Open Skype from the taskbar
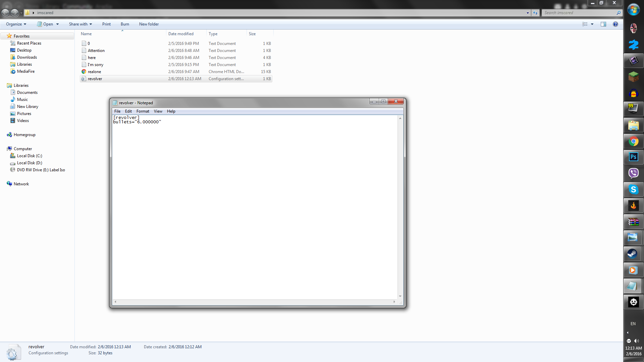The image size is (644, 362). pyautogui.click(x=633, y=190)
